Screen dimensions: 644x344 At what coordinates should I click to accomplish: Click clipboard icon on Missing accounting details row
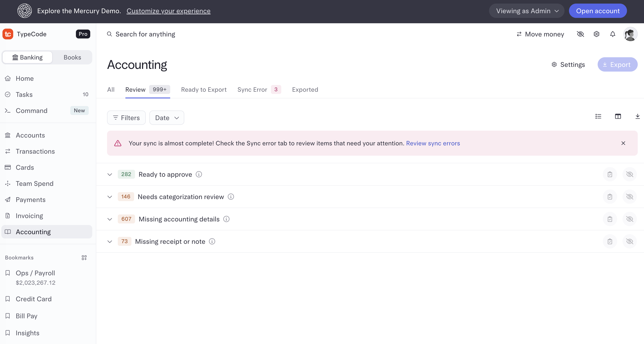coord(610,219)
